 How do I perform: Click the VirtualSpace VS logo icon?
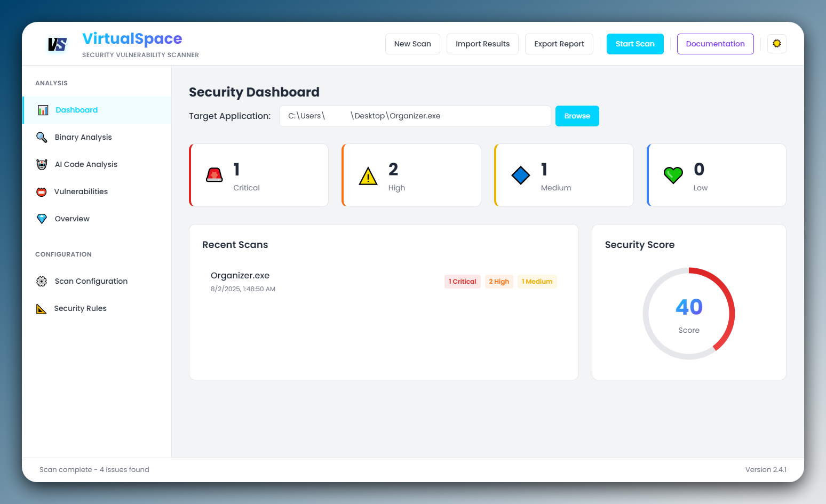(57, 45)
